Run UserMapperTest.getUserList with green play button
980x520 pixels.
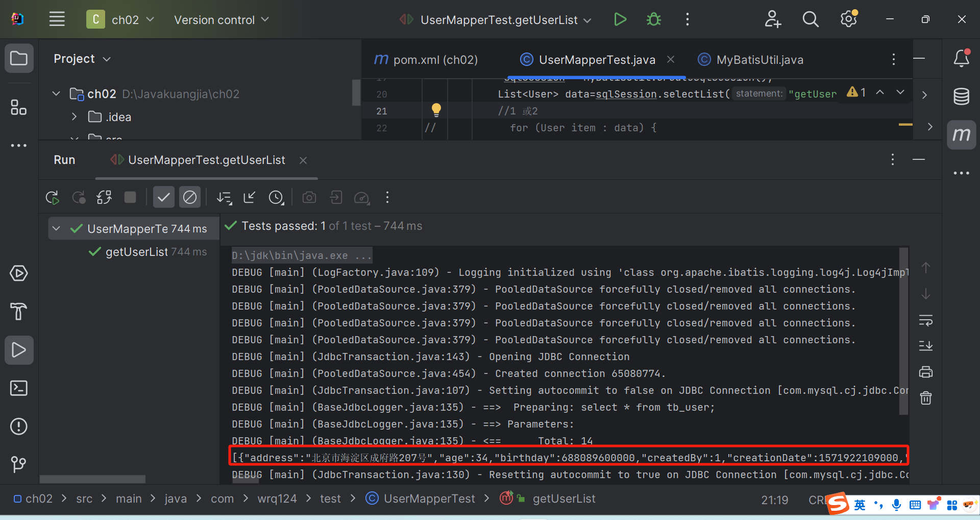click(620, 19)
